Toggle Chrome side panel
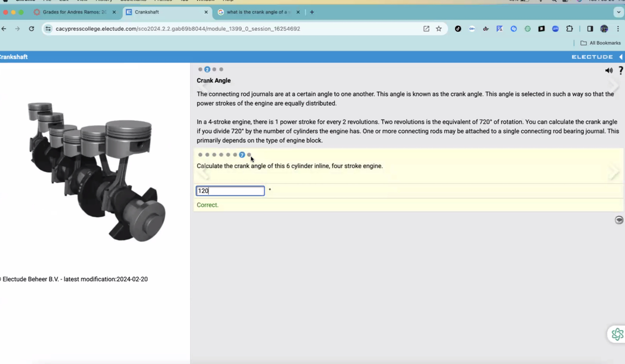 click(x=590, y=29)
